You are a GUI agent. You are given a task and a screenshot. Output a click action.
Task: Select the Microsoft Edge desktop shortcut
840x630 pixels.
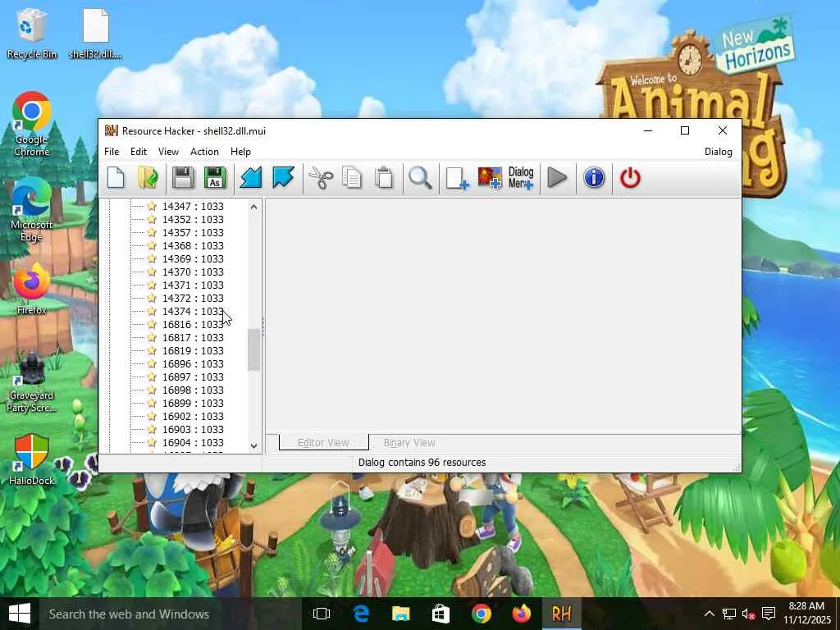[x=32, y=209]
